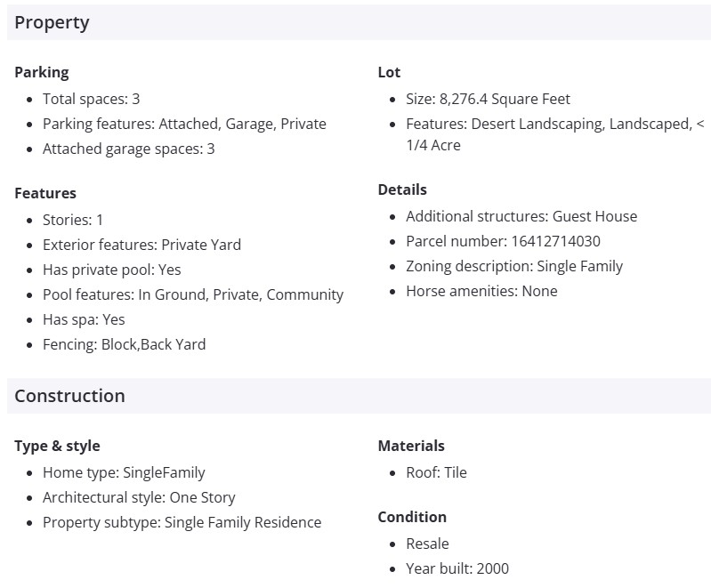Click Zoning description: Single Family
This screenshot has height=588, width=711.
click(514, 266)
